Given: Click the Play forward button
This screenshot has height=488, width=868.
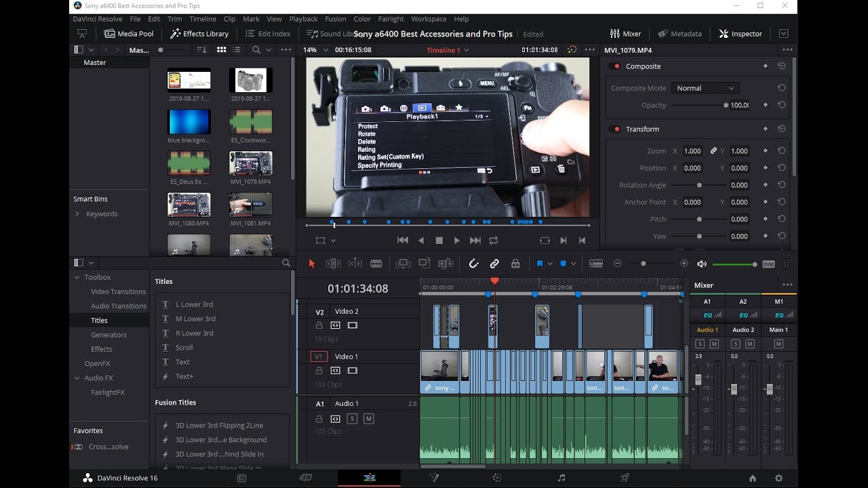Looking at the screenshot, I should [456, 241].
